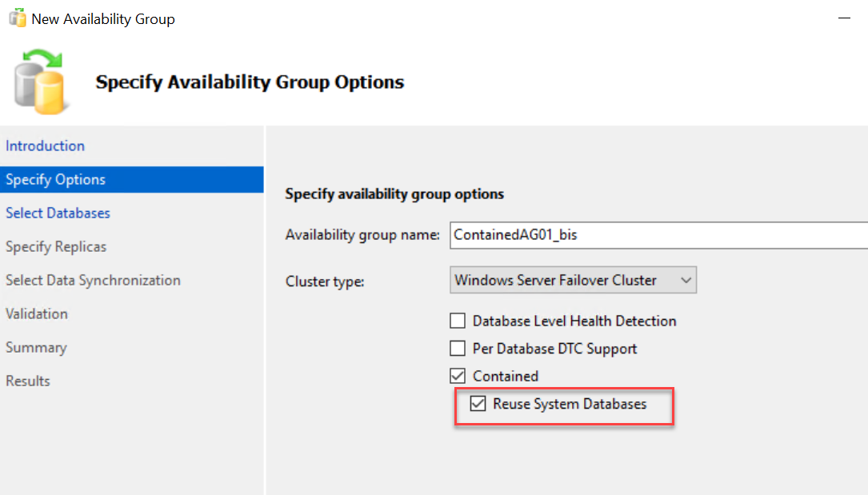Click the Specify Availability Group Options heading
Screen dimensions: 868x495
point(250,82)
